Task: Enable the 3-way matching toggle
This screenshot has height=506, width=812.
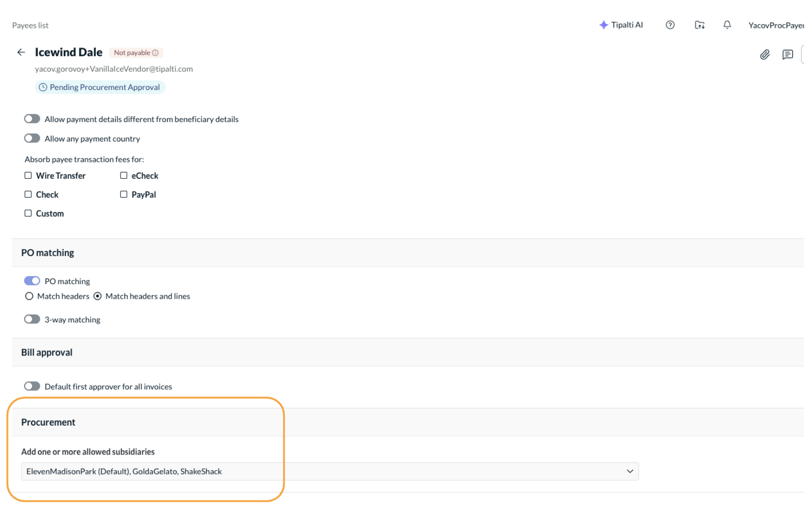Action: (x=32, y=319)
